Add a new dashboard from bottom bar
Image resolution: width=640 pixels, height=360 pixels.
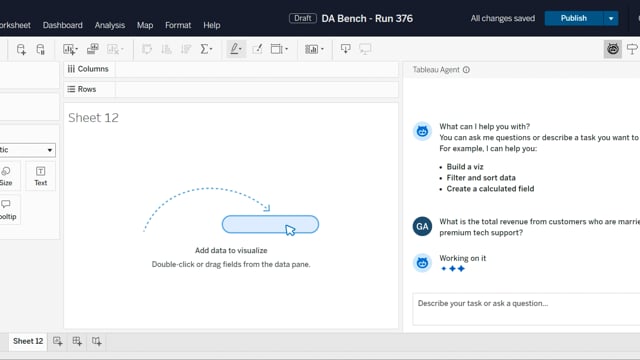click(x=77, y=341)
